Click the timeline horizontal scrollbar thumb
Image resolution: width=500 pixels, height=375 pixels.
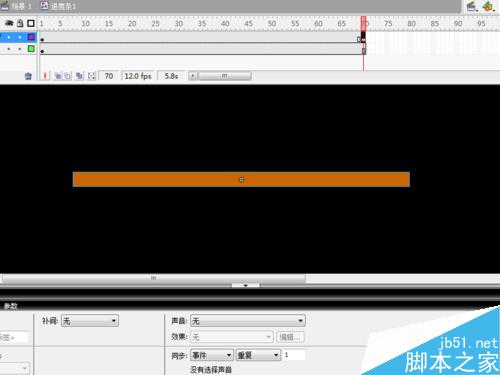pos(225,76)
